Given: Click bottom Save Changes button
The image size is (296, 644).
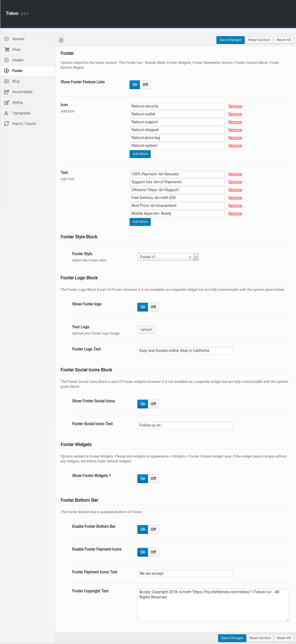Looking at the screenshot, I should 232,638.
